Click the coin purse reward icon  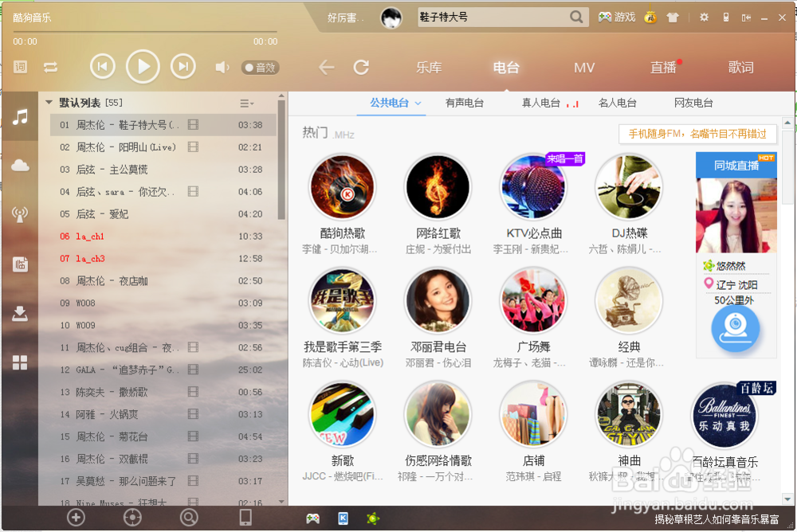point(650,16)
